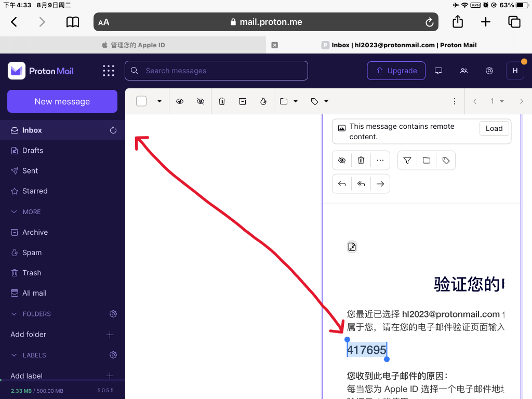Open the Proton apps grid menu

click(x=109, y=71)
